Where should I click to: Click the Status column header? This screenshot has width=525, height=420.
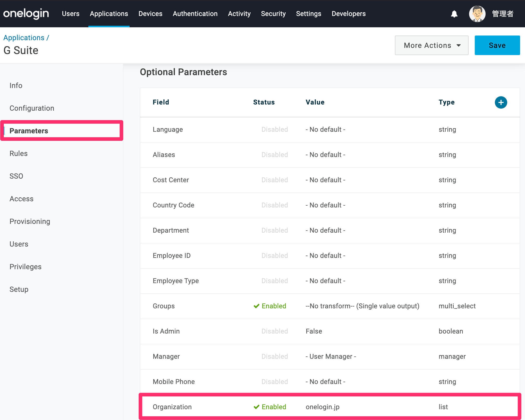[x=264, y=102]
